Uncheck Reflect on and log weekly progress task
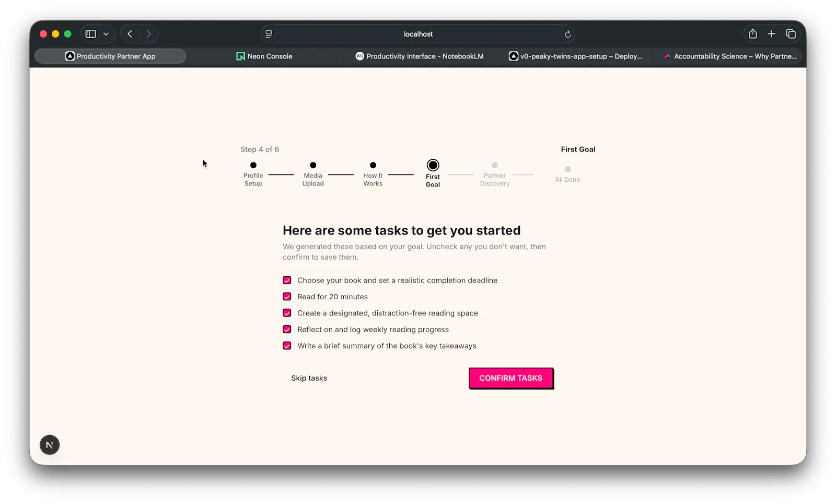The image size is (836, 504). pos(287,330)
